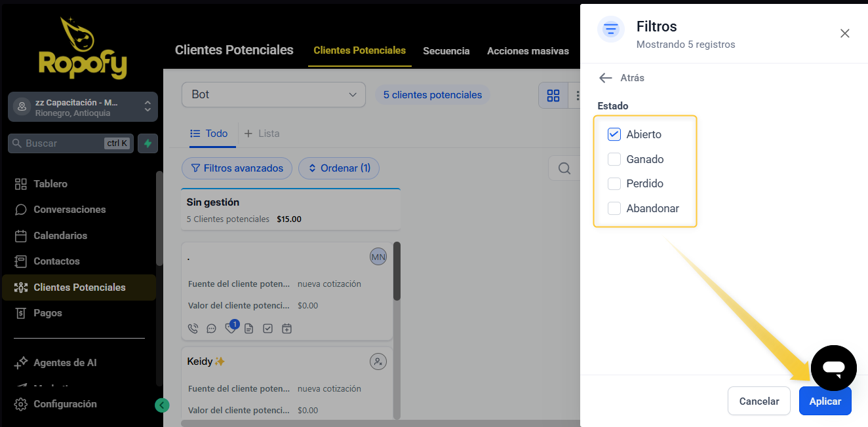Image resolution: width=868 pixels, height=427 pixels.
Task: Click the chat support bubble icon
Action: (833, 368)
